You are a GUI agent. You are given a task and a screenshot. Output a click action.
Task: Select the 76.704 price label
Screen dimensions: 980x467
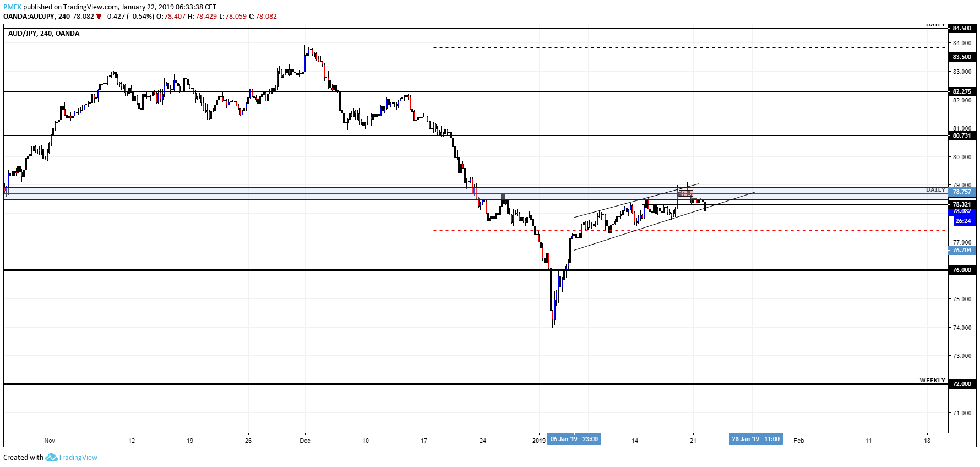point(962,250)
